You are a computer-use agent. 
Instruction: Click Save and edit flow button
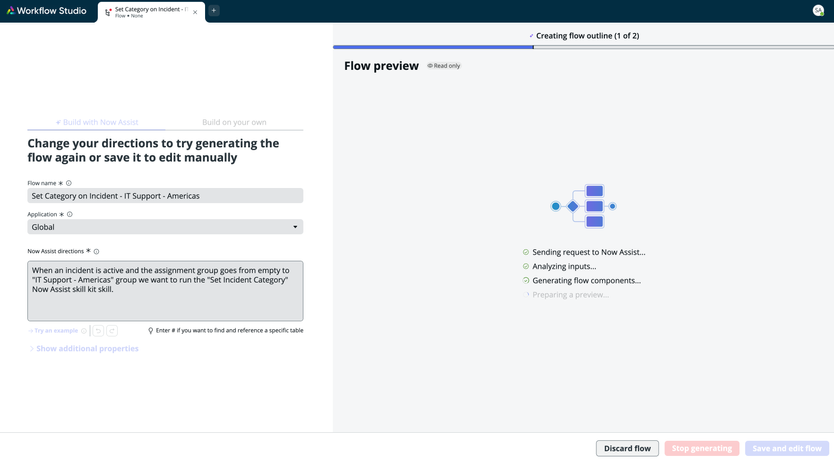click(787, 449)
